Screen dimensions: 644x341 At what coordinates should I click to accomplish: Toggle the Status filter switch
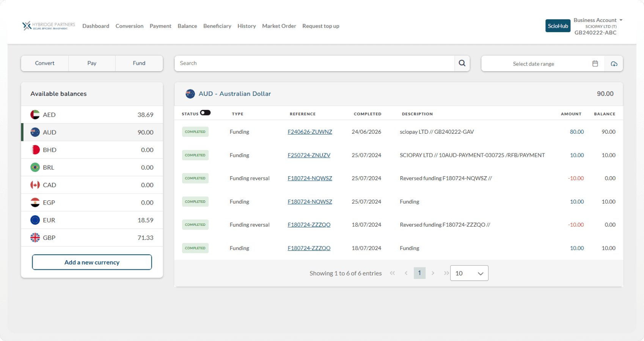[205, 113]
